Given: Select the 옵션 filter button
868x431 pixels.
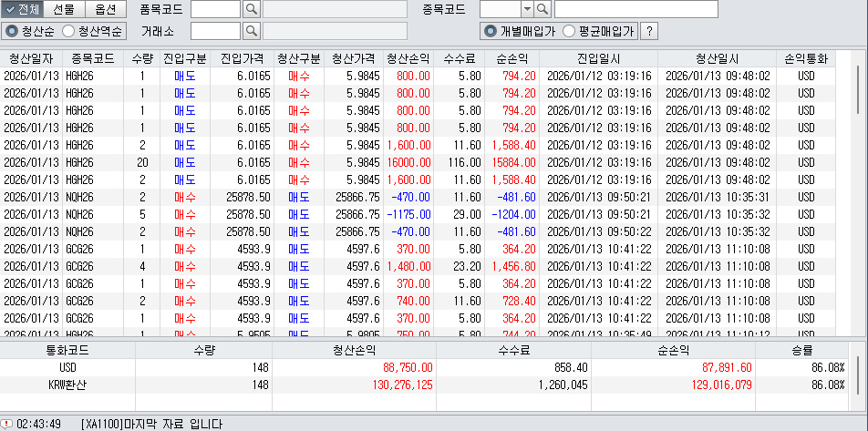Looking at the screenshot, I should tap(106, 9).
